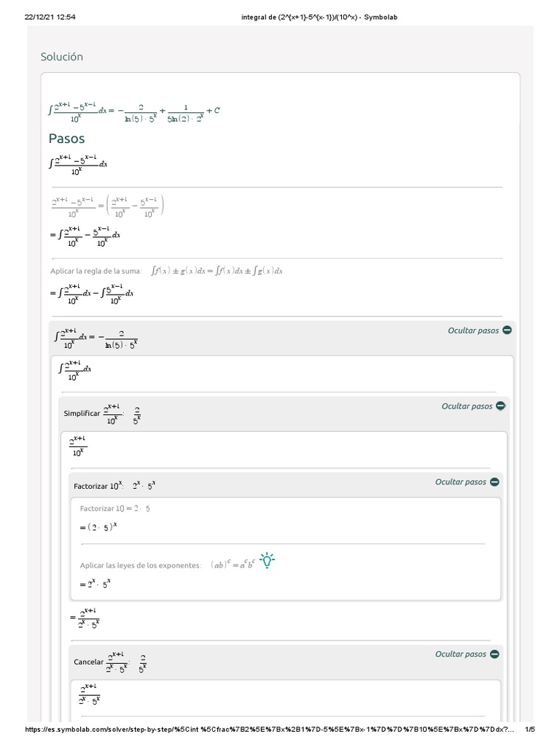Click the minus icon in the Factorizar 10^x row

click(x=494, y=482)
